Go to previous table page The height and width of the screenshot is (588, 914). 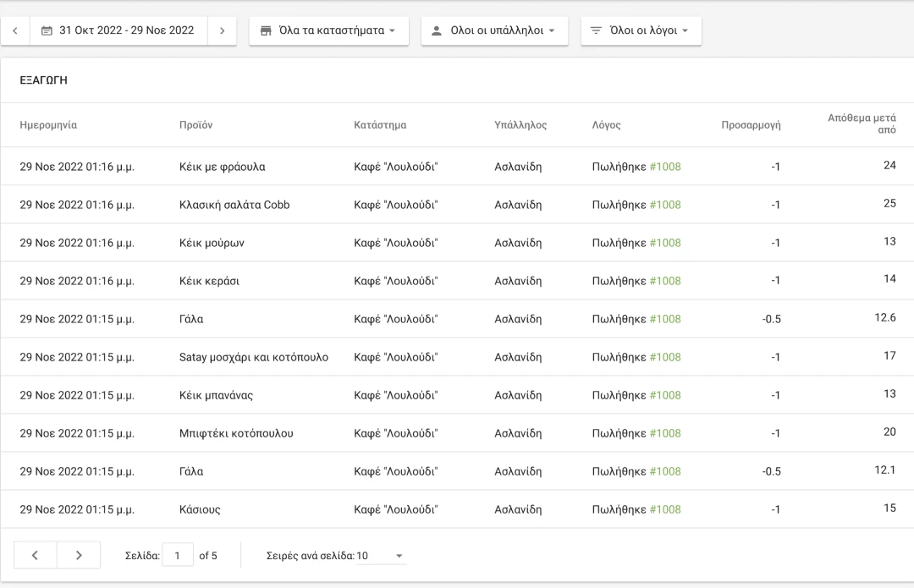tap(36, 555)
